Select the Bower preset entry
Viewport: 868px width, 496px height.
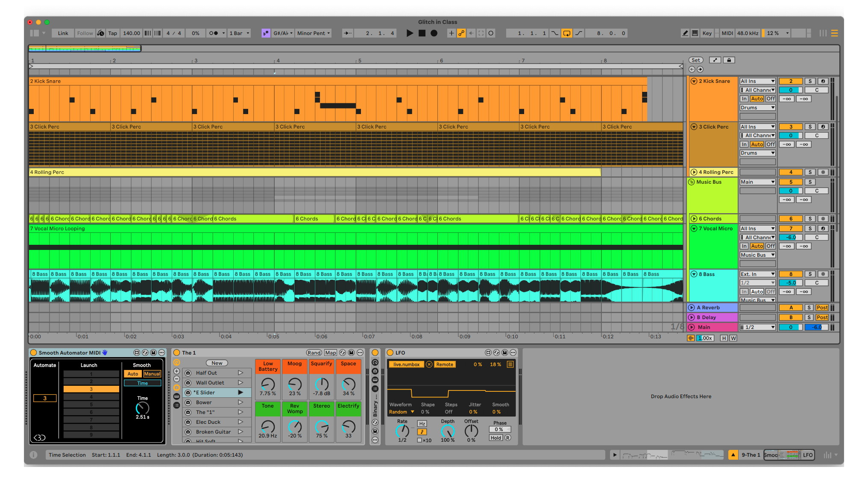tap(204, 402)
